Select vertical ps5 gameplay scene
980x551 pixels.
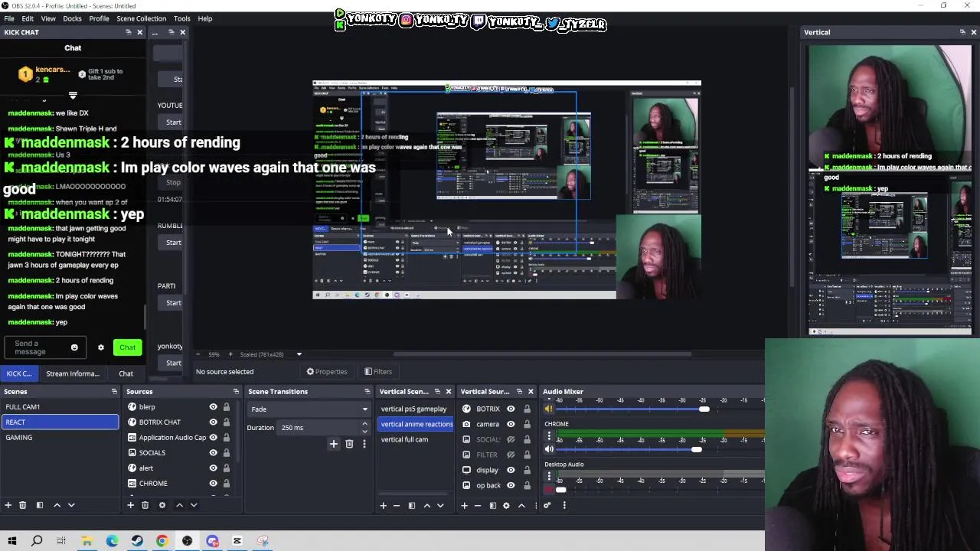pos(416,409)
